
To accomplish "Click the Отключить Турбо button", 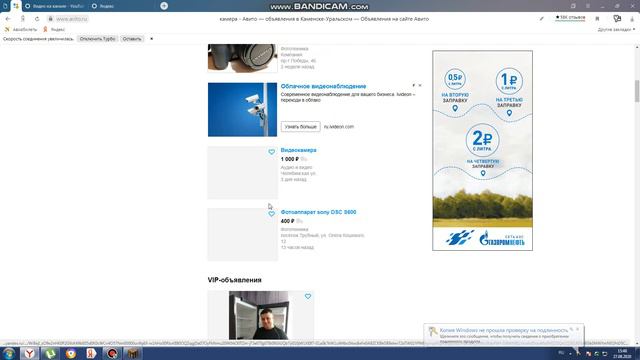I will click(x=98, y=39).
